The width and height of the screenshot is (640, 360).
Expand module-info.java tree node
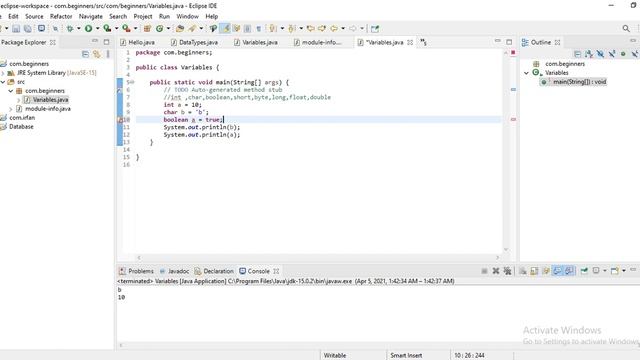[11, 109]
